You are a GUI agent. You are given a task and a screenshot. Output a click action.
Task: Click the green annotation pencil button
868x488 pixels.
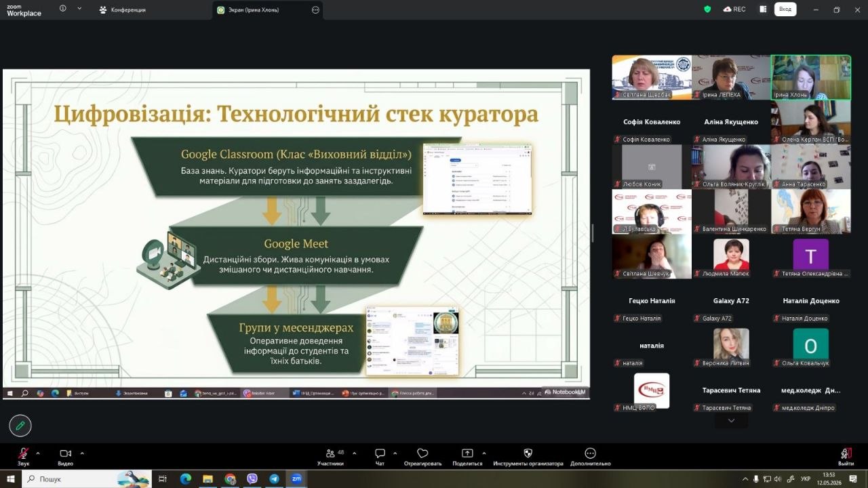(20, 426)
